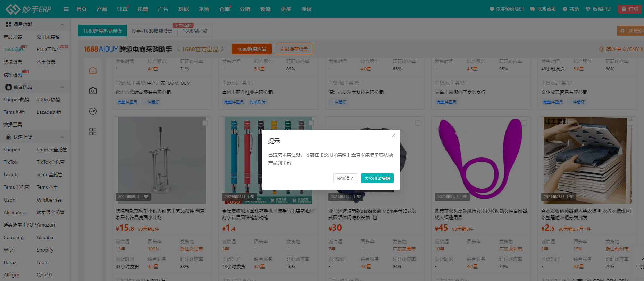Click the ¥15.8 price of the swing ornament
This screenshot has height=281, width=644.
point(125,228)
